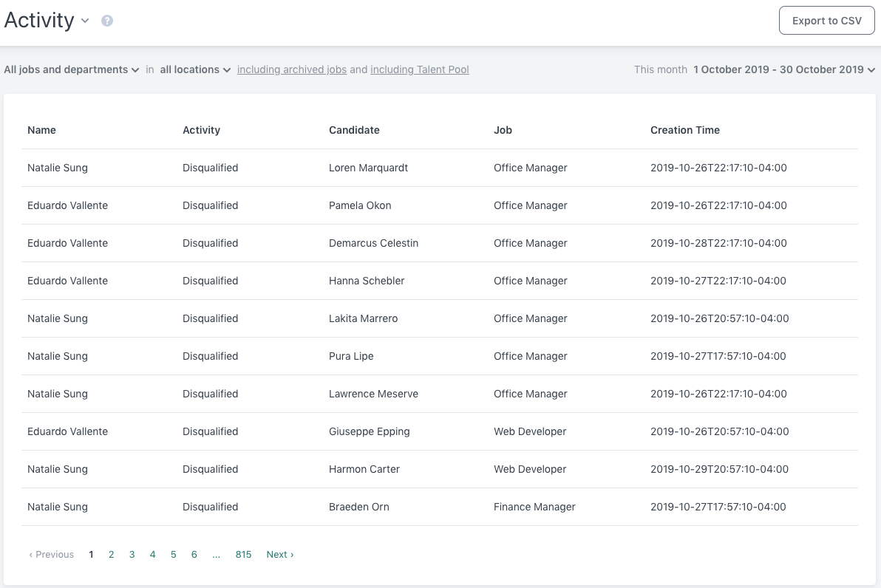Click Office Manager job for Loren Marquardt

pos(531,168)
